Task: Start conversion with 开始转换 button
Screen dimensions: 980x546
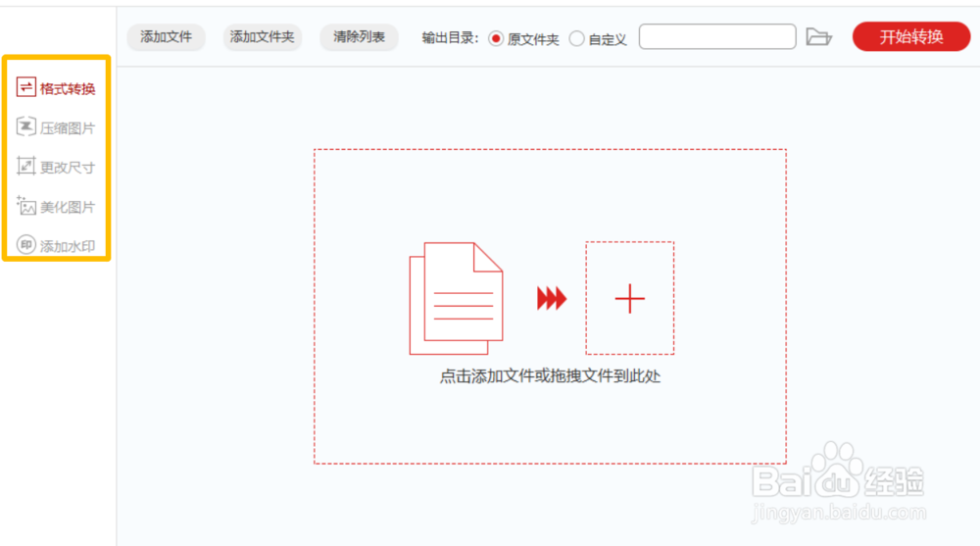Action: [911, 37]
